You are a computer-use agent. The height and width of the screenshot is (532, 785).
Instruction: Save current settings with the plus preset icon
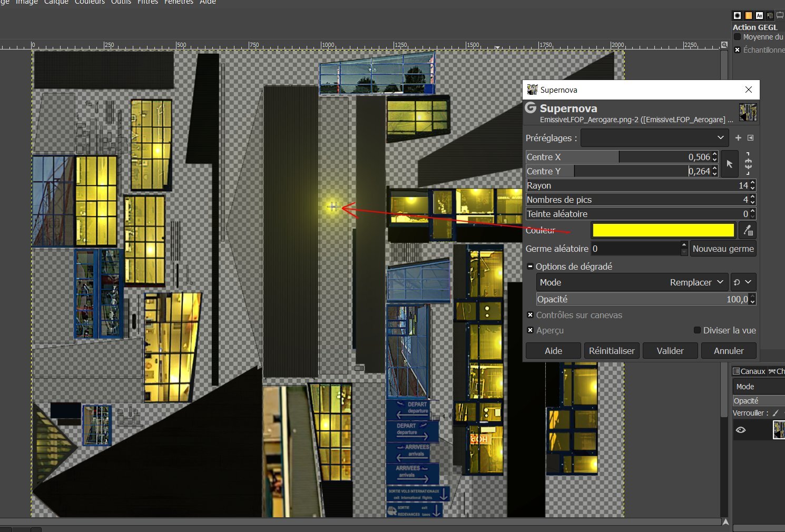738,138
